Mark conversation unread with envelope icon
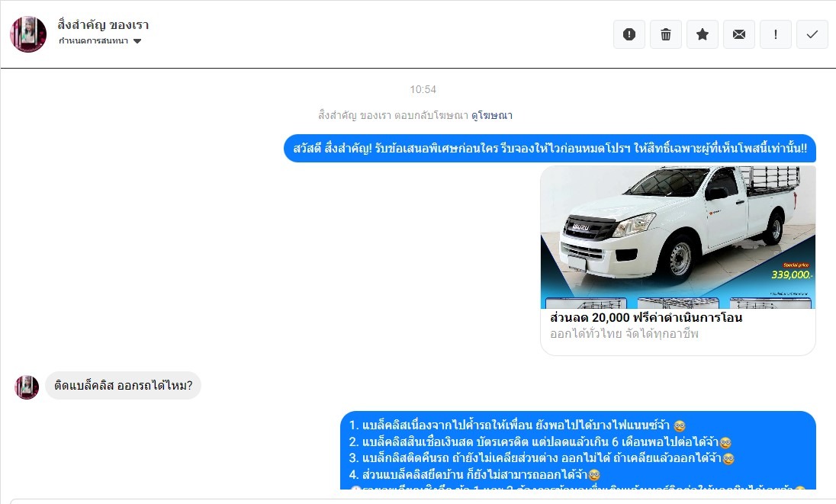 click(x=739, y=34)
